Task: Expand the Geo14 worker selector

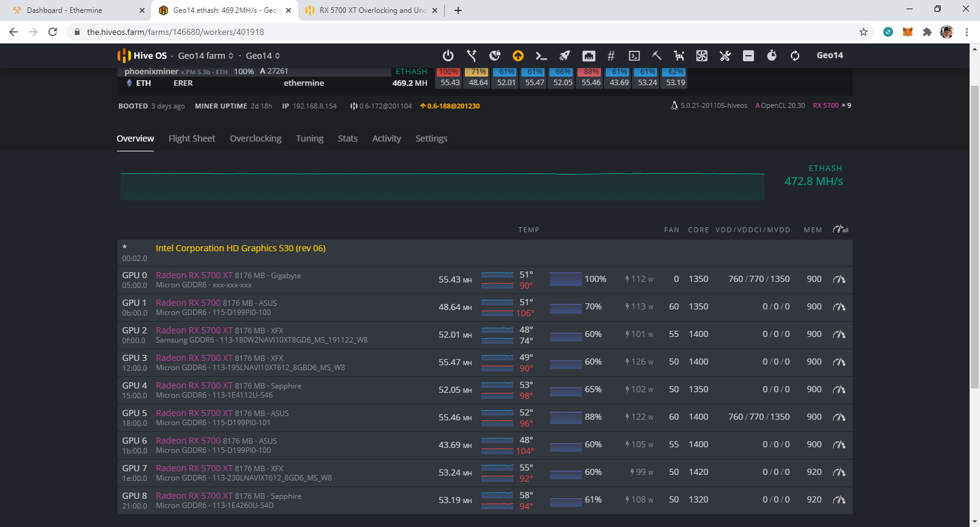Action: [263, 56]
